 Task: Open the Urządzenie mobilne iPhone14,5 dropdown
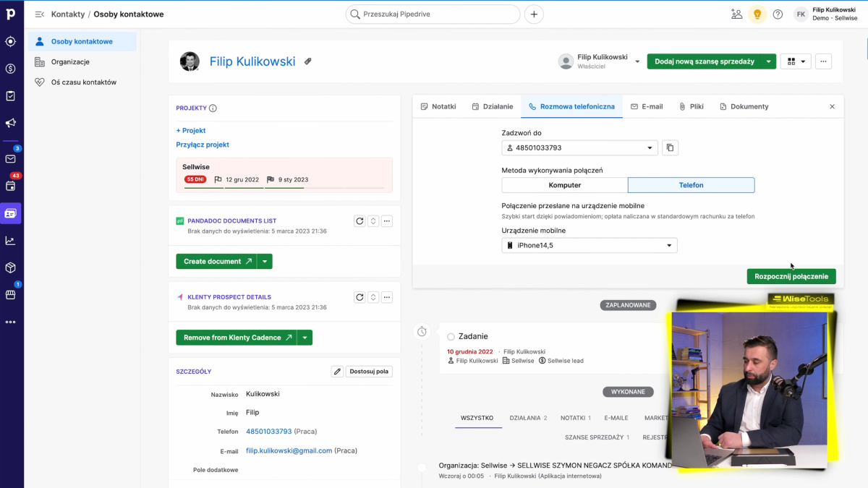590,245
